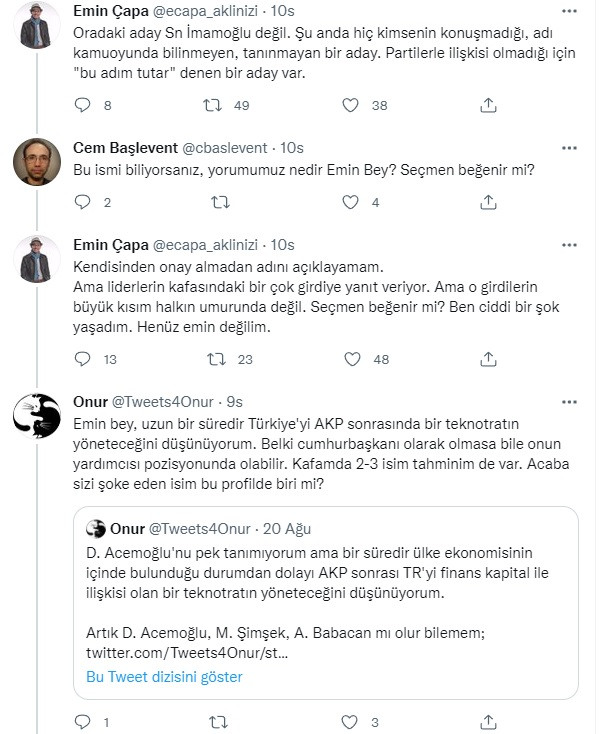Like the tweet with 48 likes
Image resolution: width=603 pixels, height=734 pixels.
click(352, 359)
